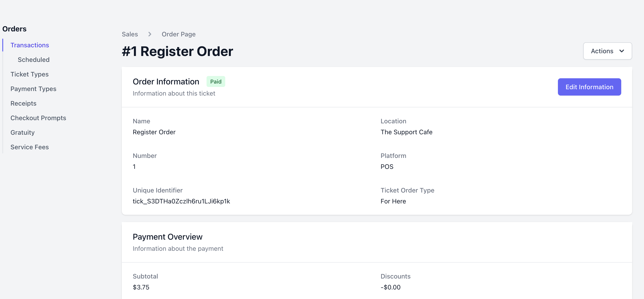Click the green Paid status badge
The height and width of the screenshot is (299, 644).
tap(216, 82)
